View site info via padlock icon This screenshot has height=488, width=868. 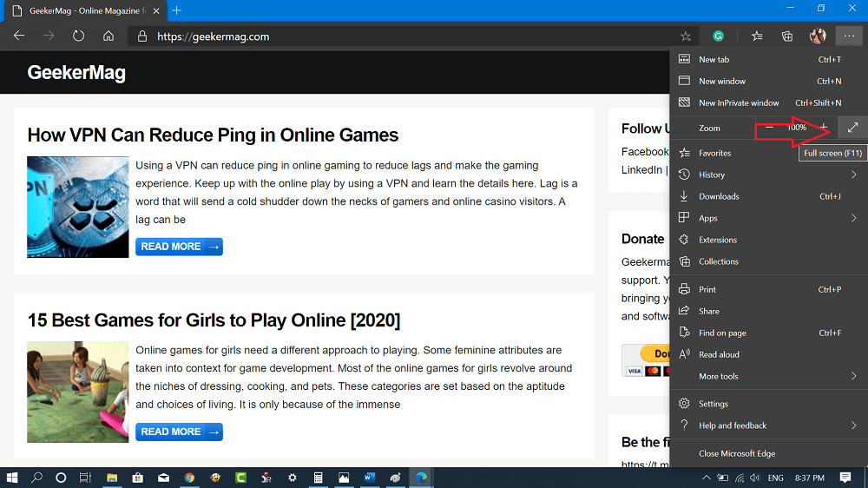(142, 36)
